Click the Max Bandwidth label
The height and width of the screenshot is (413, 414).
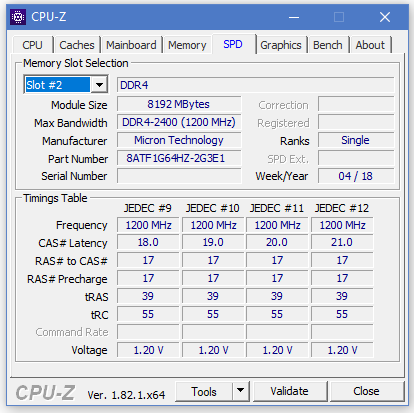[71, 123]
